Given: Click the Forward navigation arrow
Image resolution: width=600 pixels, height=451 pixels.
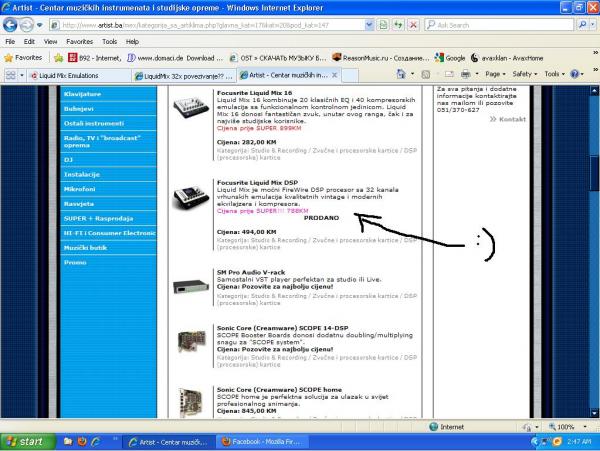Looking at the screenshot, I should [27, 25].
